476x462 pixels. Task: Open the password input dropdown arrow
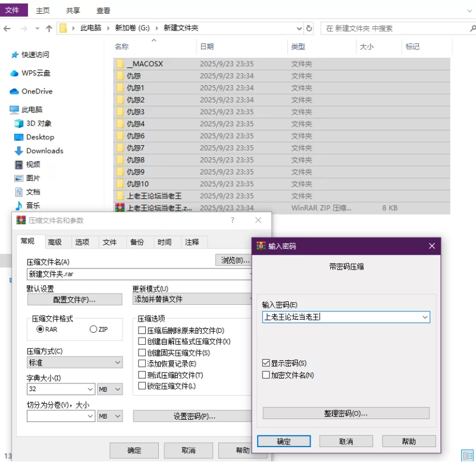click(425, 317)
